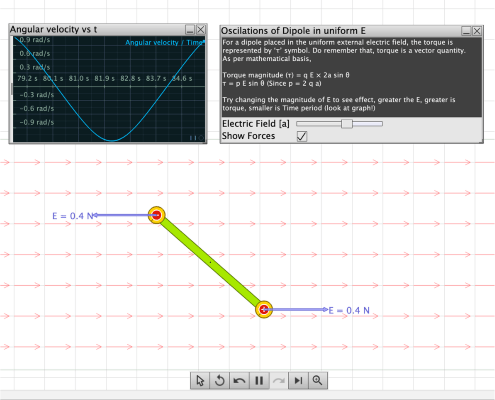Click the grayed redo arrow button
This screenshot has width=495, height=400.
point(279,380)
